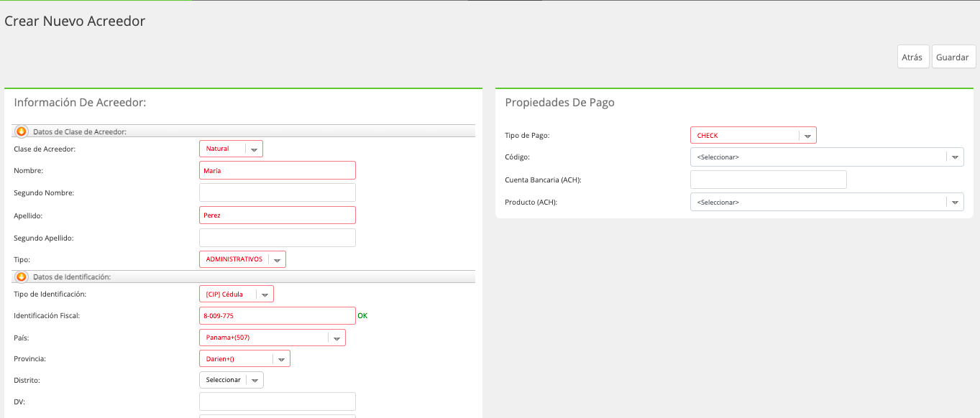Click the Apellido field containing Perez

point(278,215)
